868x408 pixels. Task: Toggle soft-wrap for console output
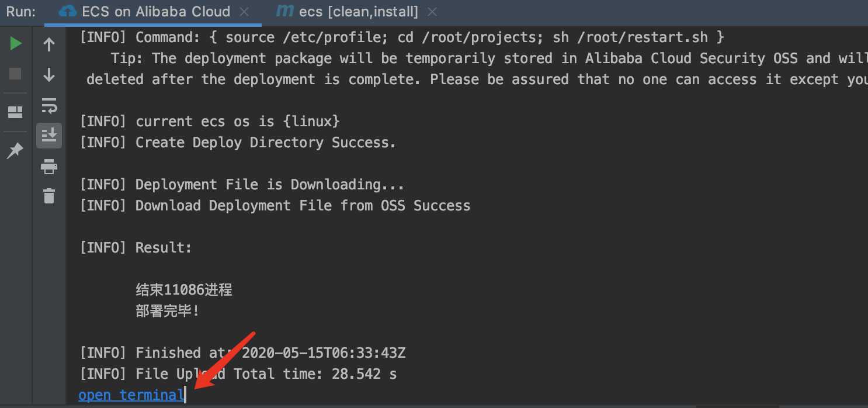coord(49,105)
